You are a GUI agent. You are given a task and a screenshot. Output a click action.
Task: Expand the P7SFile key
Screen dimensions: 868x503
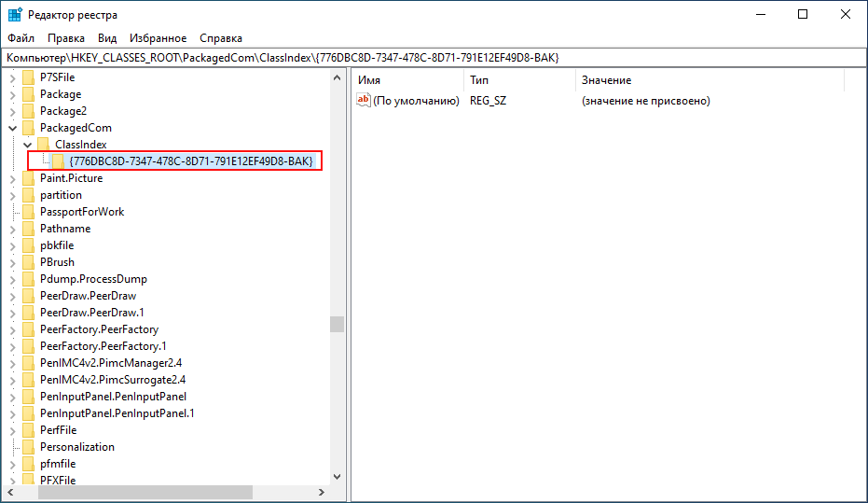tap(13, 77)
